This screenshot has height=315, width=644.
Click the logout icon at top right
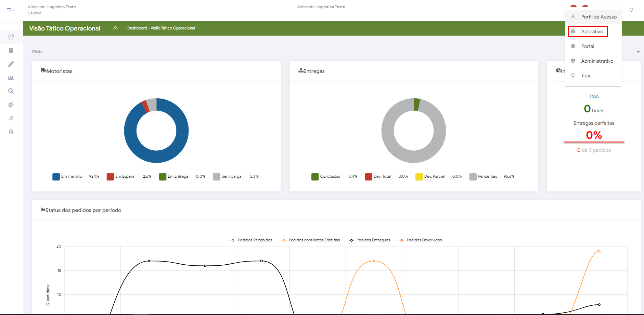coord(631,10)
